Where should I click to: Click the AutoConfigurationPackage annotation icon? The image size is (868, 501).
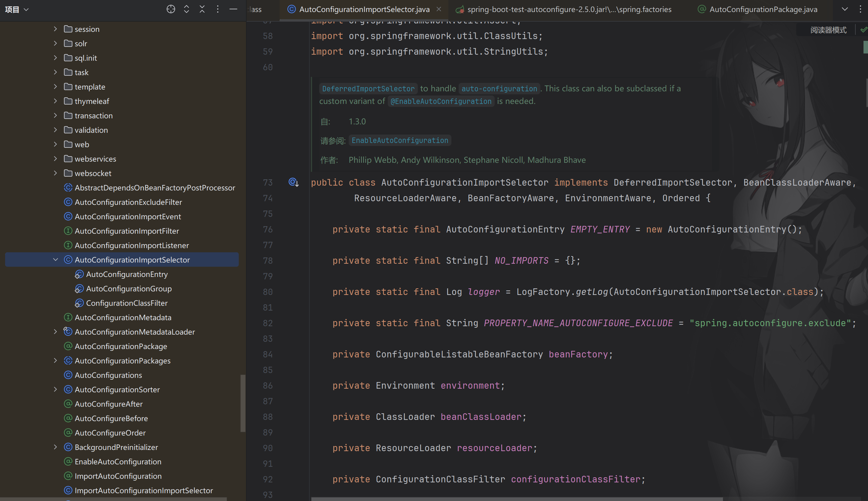point(68,346)
